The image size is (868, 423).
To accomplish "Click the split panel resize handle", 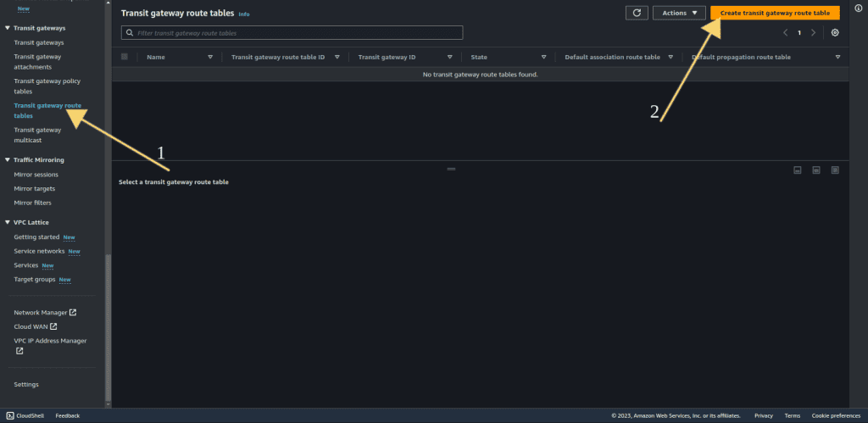I will coord(451,169).
